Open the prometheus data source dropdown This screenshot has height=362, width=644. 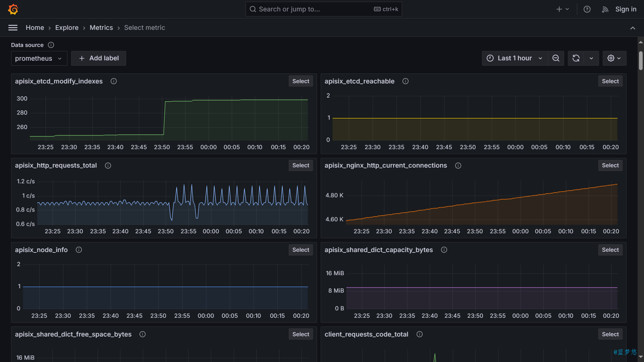[39, 59]
